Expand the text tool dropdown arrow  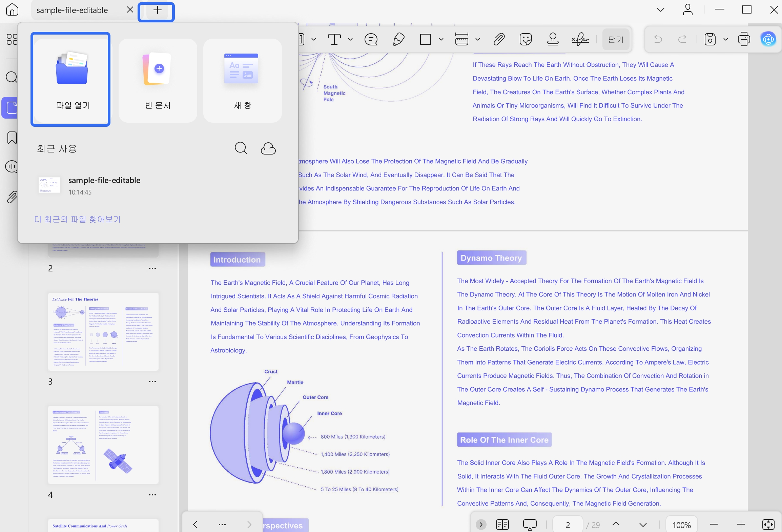click(350, 39)
